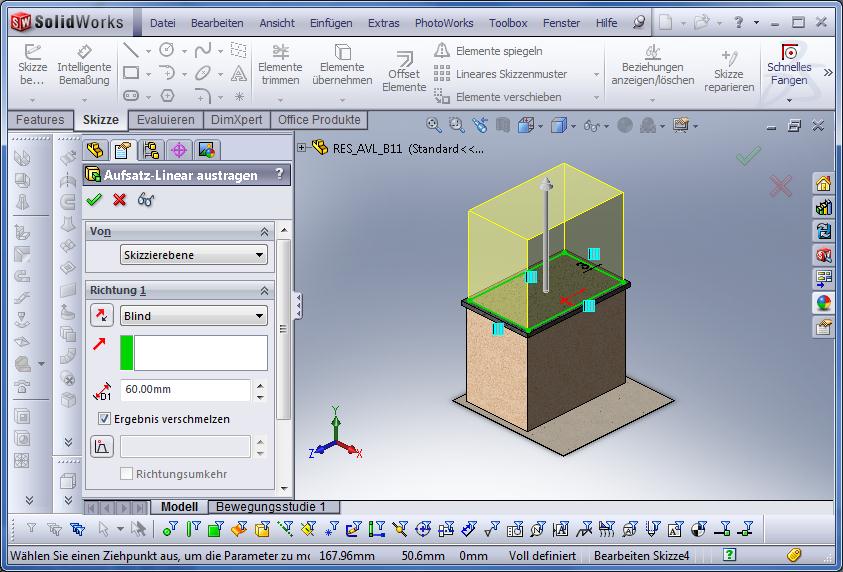Switch to the Evaluieren tab
This screenshot has height=572, width=843.
point(166,120)
